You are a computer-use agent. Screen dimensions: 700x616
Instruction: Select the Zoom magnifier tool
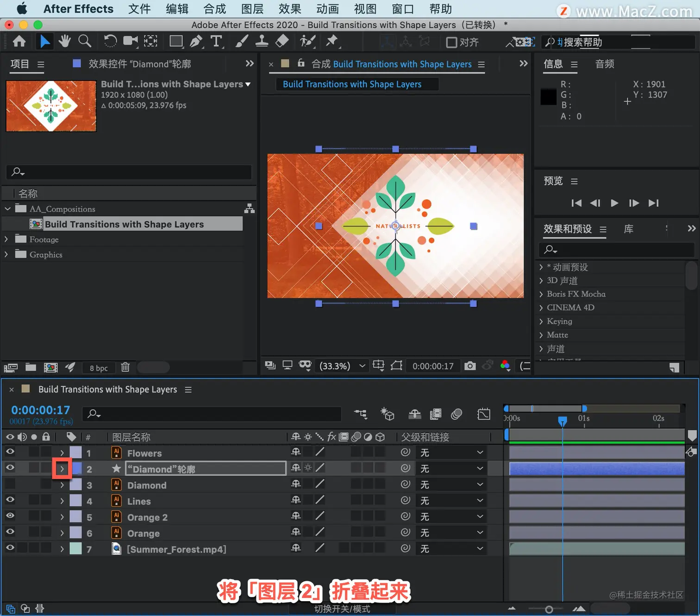(x=85, y=41)
